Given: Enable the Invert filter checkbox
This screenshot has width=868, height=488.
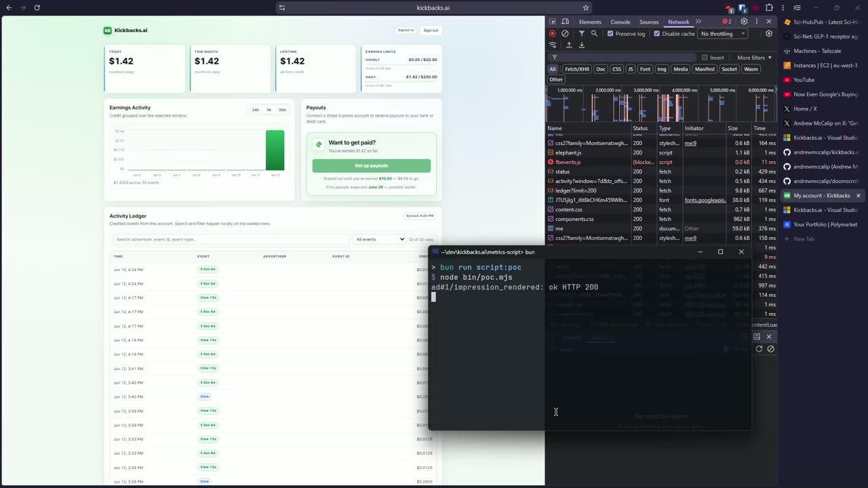Looking at the screenshot, I should pyautogui.click(x=705, y=58).
